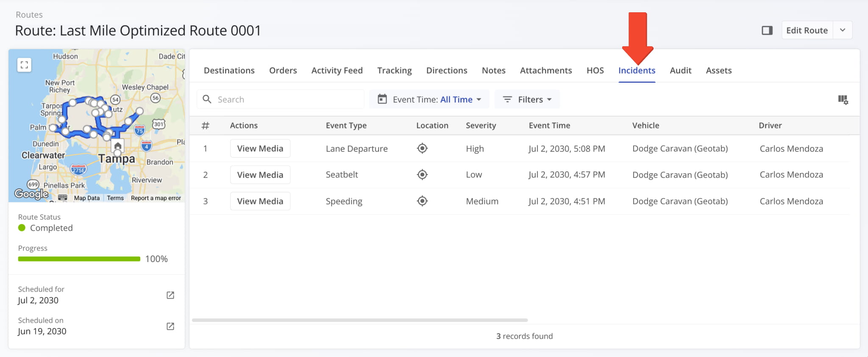The width and height of the screenshot is (868, 357).
Task: Click the Severity column header
Action: (x=481, y=126)
